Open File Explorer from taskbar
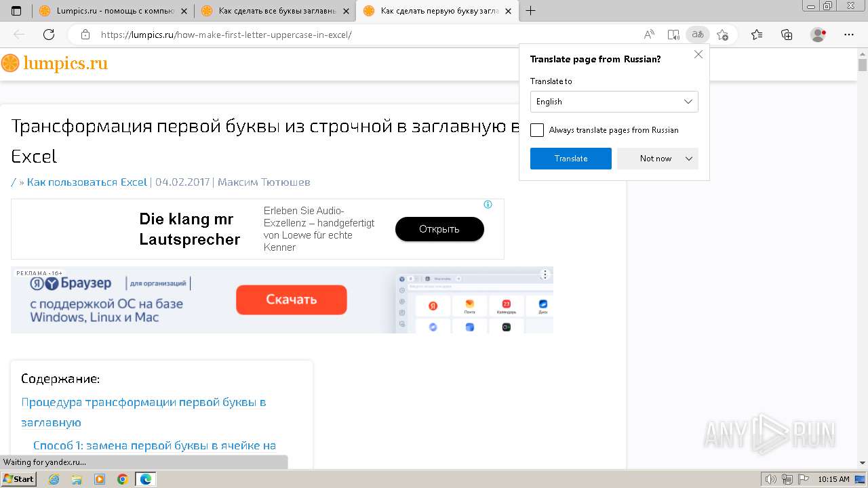This screenshot has height=488, width=868. [x=77, y=479]
